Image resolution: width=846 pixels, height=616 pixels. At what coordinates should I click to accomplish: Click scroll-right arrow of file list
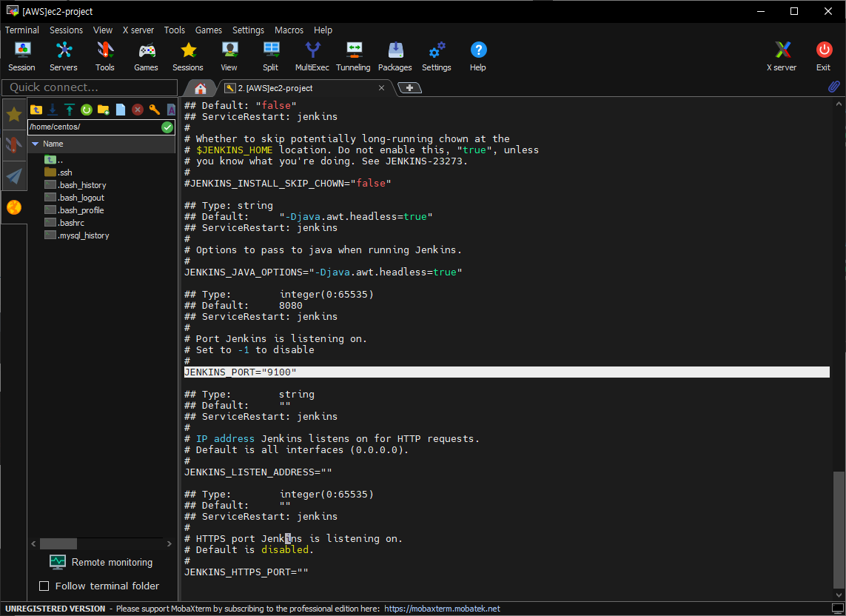point(169,543)
